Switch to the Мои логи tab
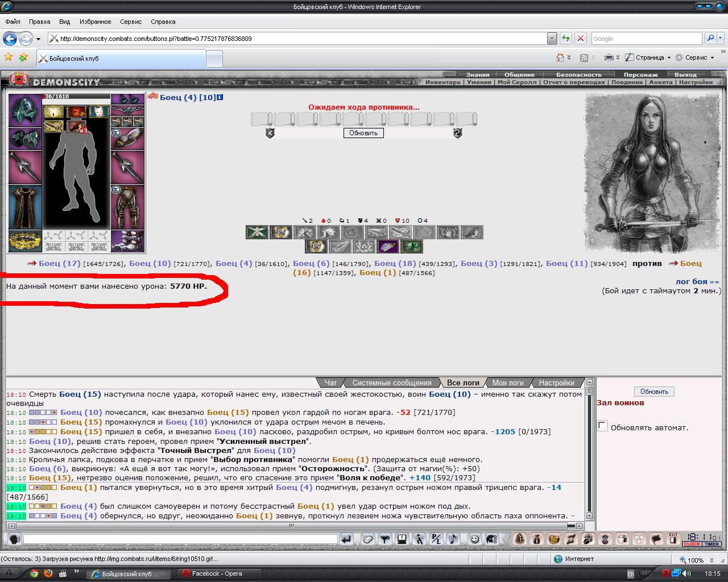 508,383
